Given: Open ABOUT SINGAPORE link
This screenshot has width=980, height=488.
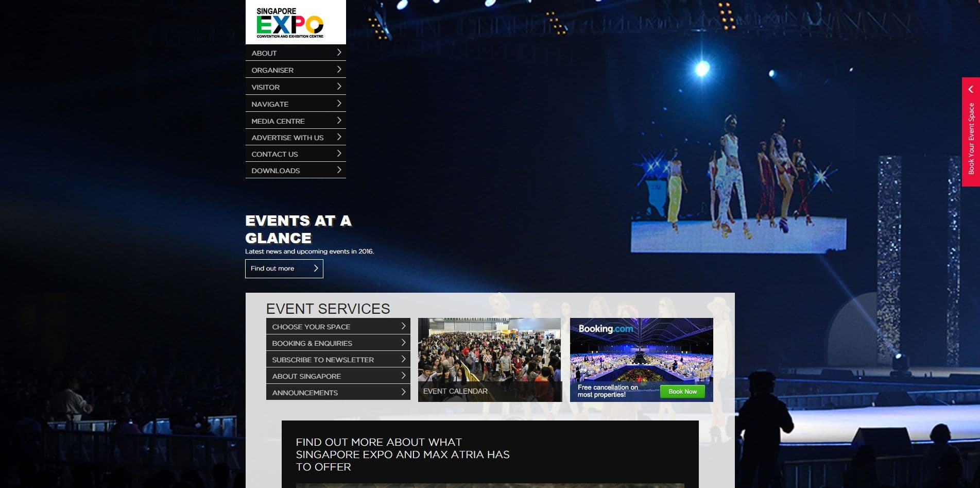Looking at the screenshot, I should [338, 376].
